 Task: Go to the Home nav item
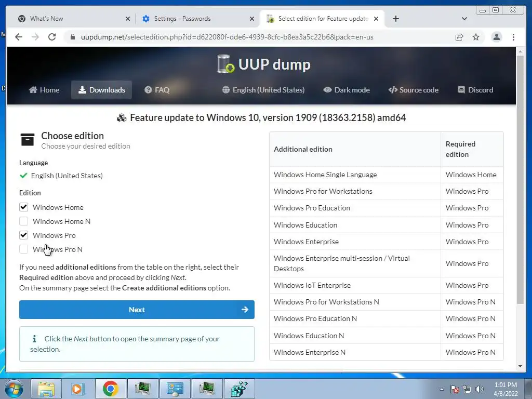click(x=44, y=90)
